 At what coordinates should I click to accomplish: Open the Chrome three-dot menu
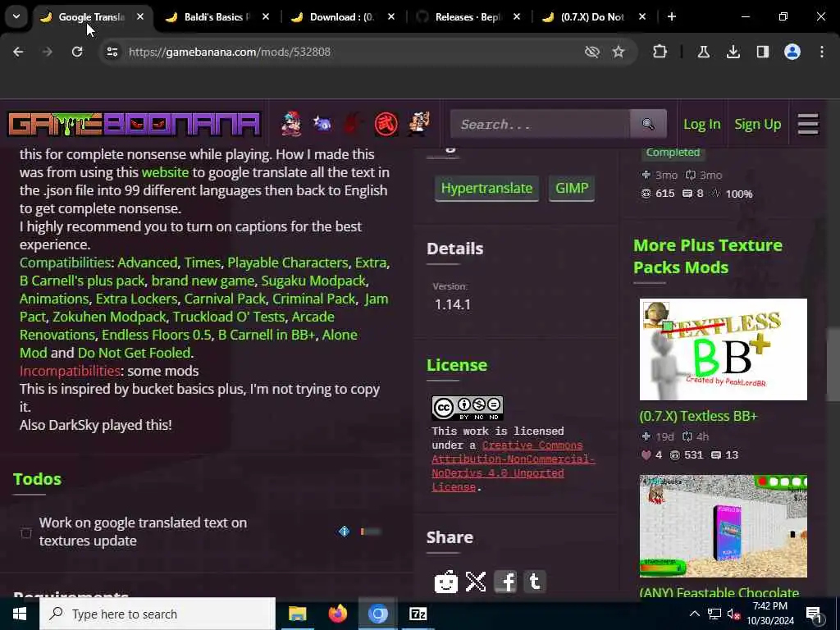click(x=822, y=52)
